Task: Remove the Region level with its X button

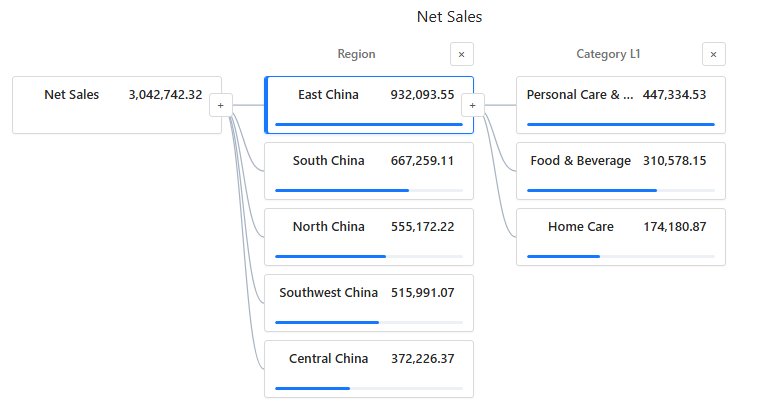Action: click(x=461, y=54)
